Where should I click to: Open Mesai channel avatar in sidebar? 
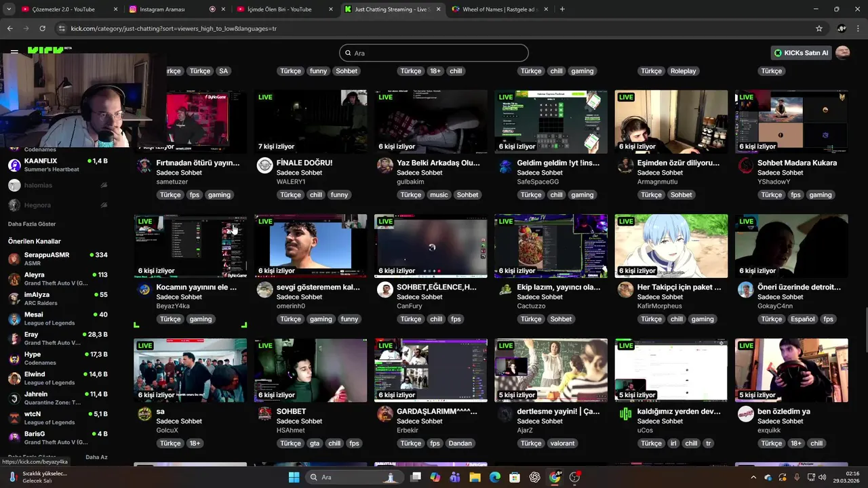[14, 319]
